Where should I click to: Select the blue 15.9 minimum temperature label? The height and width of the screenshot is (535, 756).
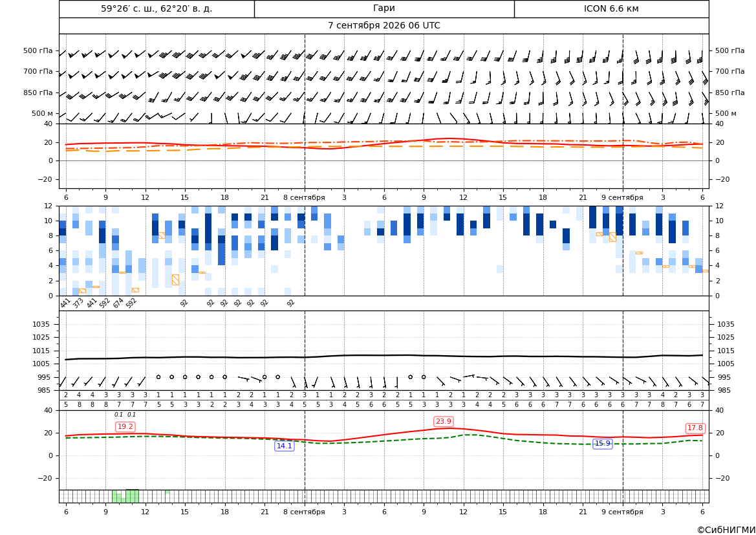602,444
